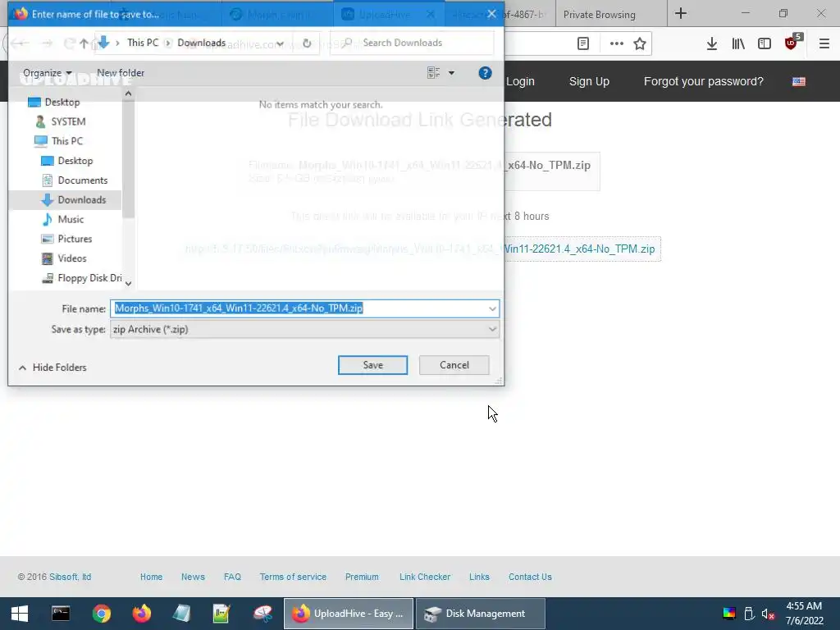Open Link Checker footer link
This screenshot has height=630, width=840.
425,577
